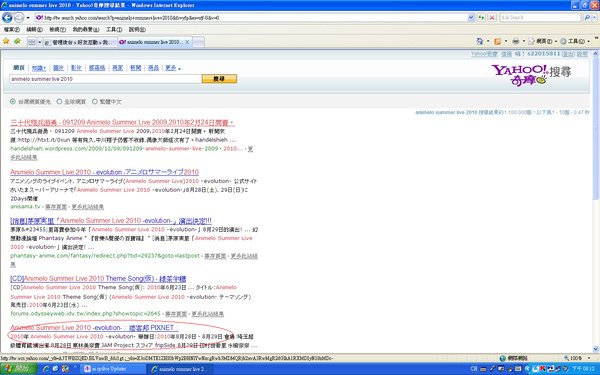Open the 檔案 (File) menu
Image resolution: width=600 pixels, height=375 pixels.
[11, 29]
